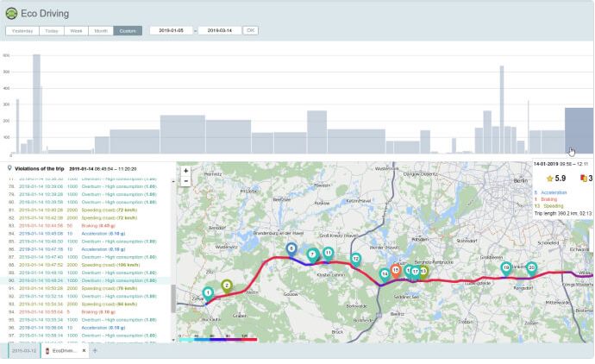The height and width of the screenshot is (364, 595).
Task: Close the EcoDriving tab
Action: tap(84, 351)
